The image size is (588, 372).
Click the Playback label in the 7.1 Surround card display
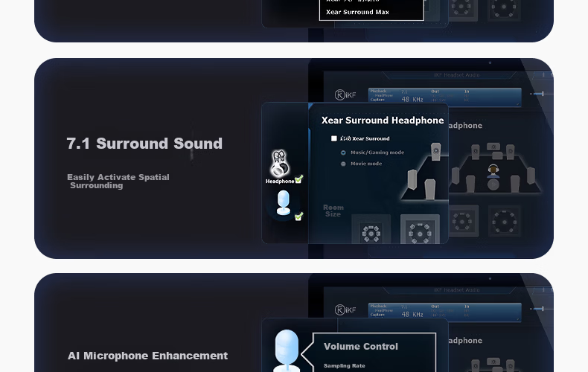tap(378, 91)
